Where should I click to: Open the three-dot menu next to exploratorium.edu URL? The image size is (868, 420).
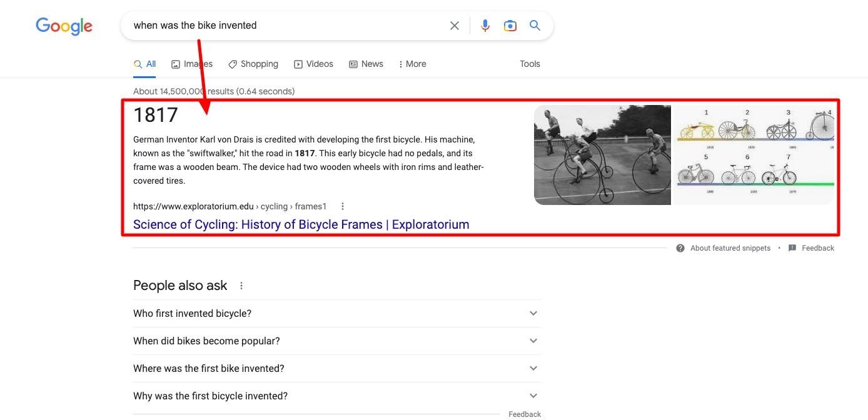(x=342, y=206)
